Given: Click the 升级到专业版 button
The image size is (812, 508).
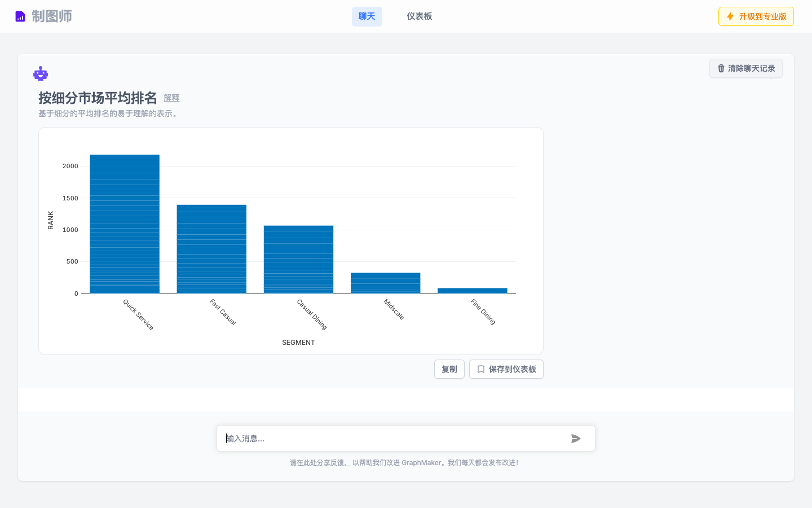Looking at the screenshot, I should tap(756, 16).
